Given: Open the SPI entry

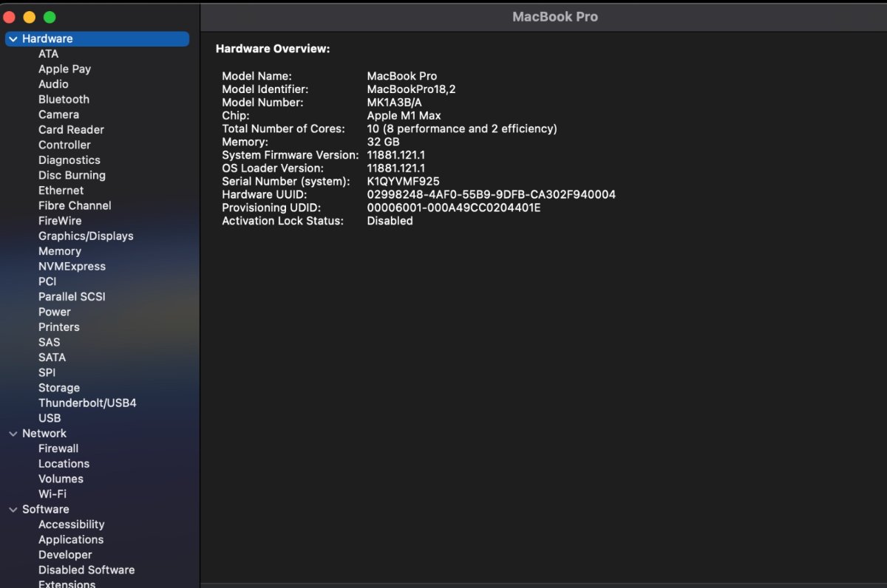Looking at the screenshot, I should click(x=47, y=373).
